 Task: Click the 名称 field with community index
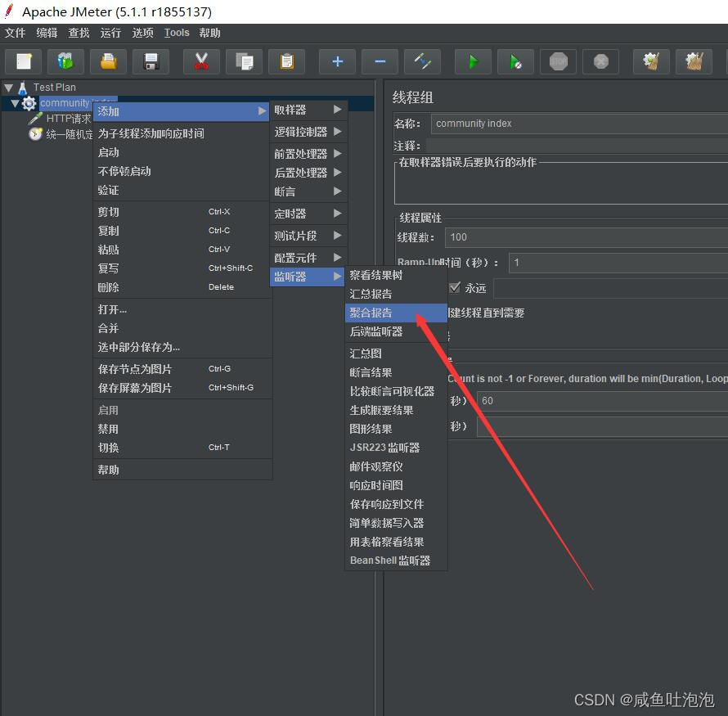tap(579, 124)
